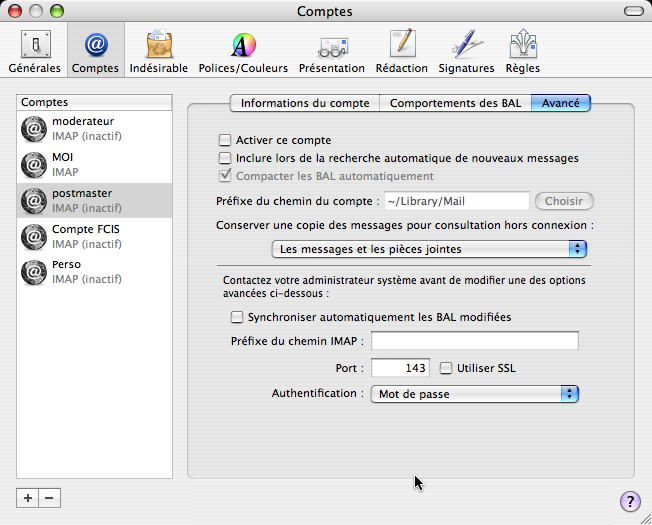Enable the Activer ce compte checkbox
The image size is (652, 525).
[x=225, y=140]
